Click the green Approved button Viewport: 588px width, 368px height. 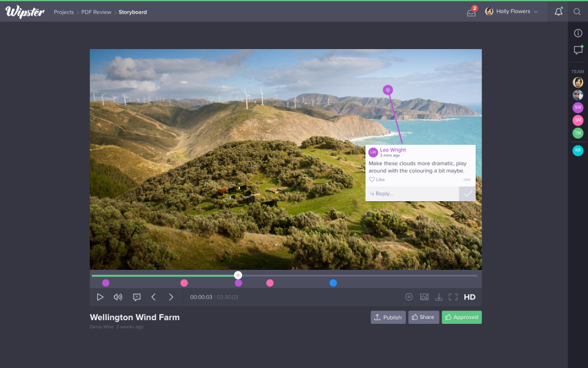pos(461,317)
